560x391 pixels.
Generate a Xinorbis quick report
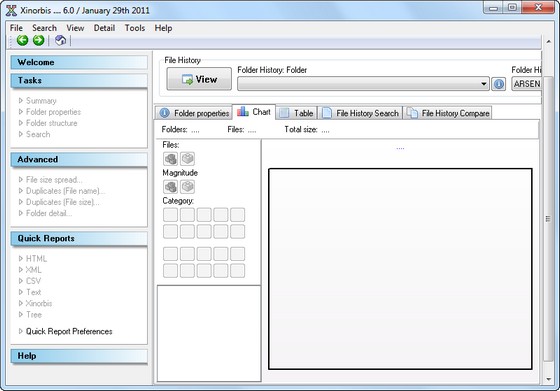click(x=35, y=304)
